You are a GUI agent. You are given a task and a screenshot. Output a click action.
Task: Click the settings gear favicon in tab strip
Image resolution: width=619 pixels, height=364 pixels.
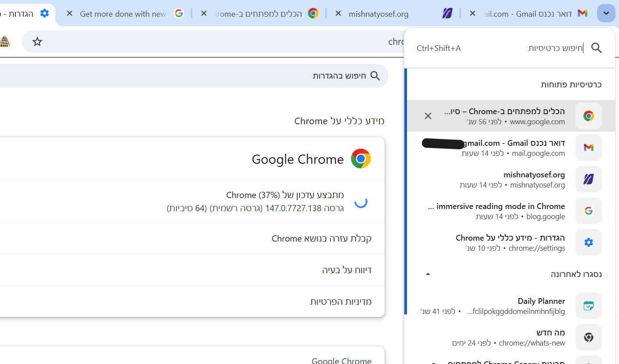click(44, 14)
